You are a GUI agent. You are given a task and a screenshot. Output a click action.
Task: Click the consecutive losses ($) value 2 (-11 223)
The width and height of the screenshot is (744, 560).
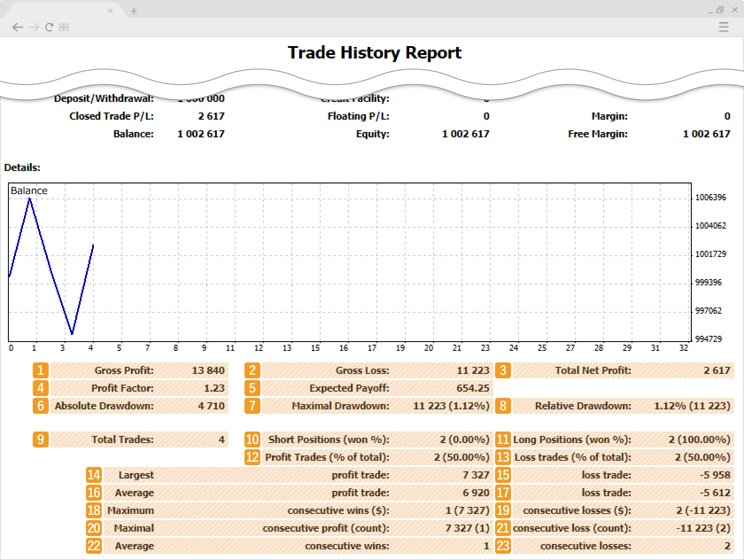coord(703,510)
